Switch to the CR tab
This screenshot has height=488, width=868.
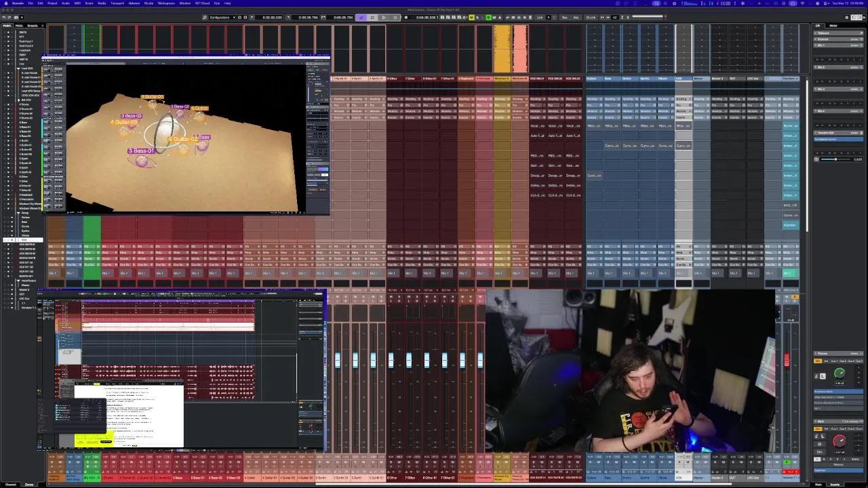pos(818,25)
